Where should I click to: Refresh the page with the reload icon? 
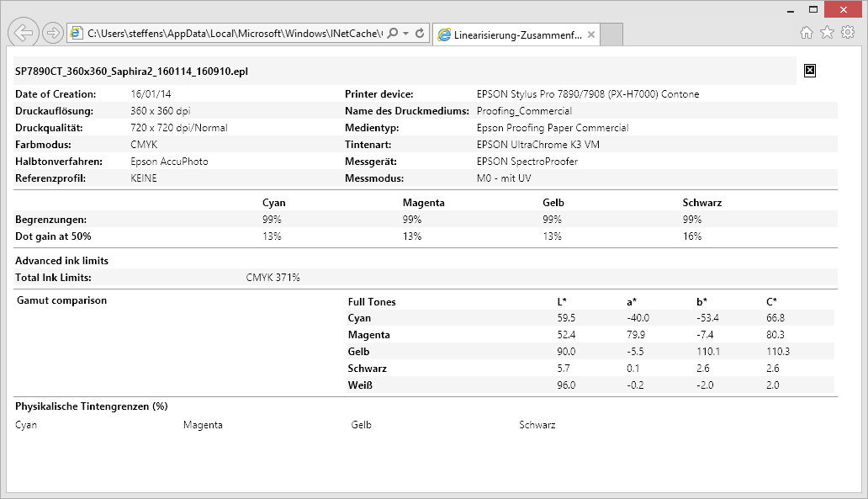tap(420, 33)
